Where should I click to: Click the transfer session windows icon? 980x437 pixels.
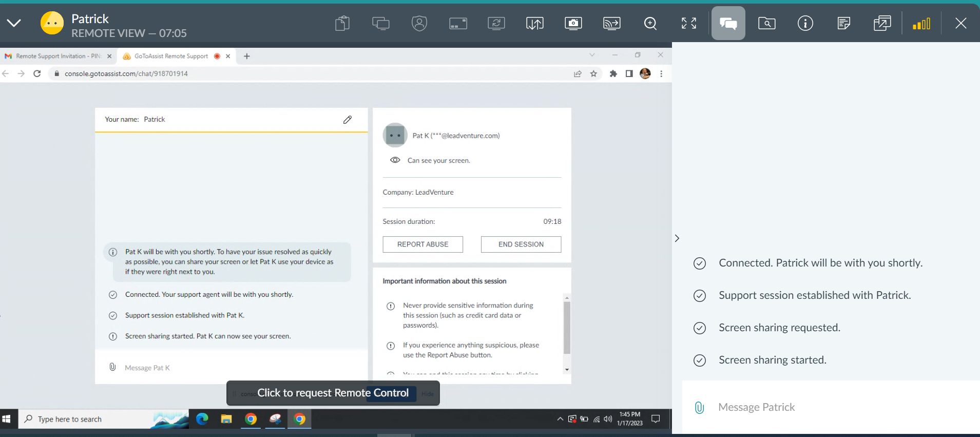[x=882, y=23]
